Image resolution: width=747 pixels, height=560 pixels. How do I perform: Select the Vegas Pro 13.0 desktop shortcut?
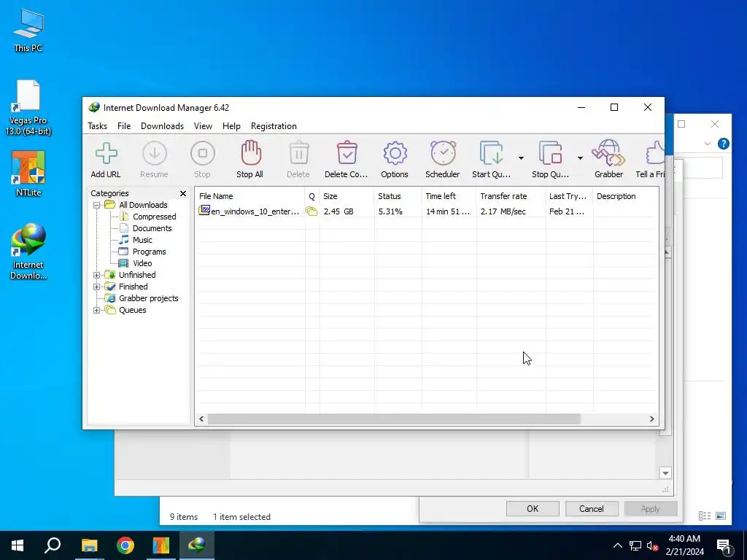pyautogui.click(x=28, y=108)
